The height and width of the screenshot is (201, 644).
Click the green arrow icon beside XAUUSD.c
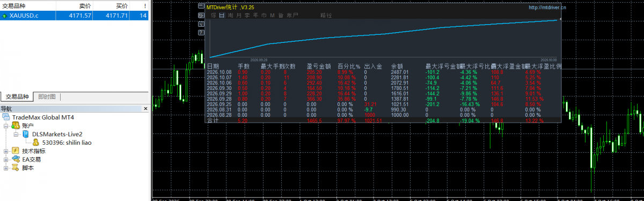click(4, 16)
